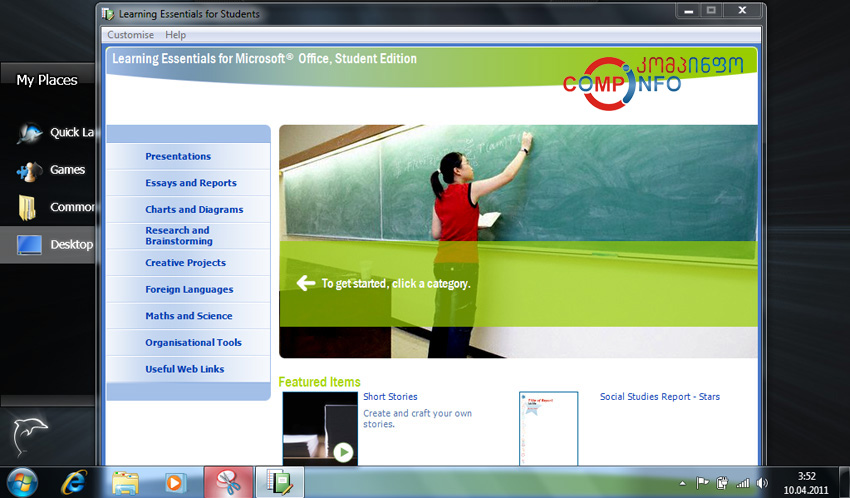Open Windows Explorer from the taskbar
The height and width of the screenshot is (498, 850).
click(x=125, y=482)
